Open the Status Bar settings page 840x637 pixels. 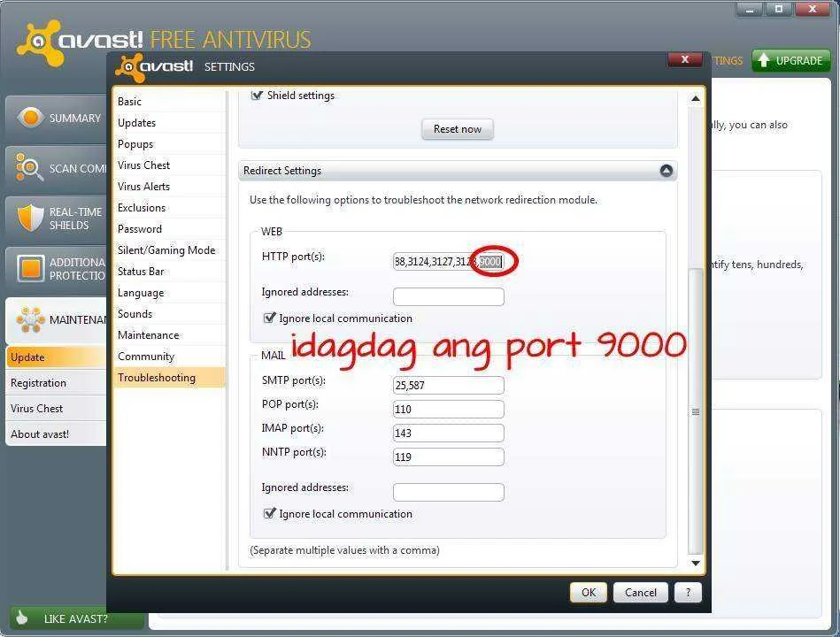click(169, 272)
